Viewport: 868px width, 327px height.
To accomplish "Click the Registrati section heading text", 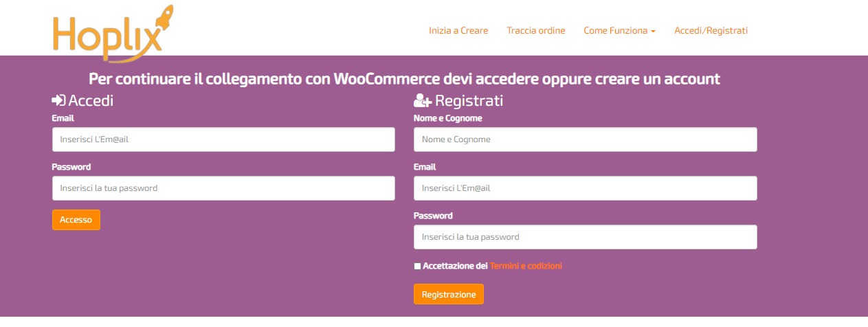I will click(469, 101).
